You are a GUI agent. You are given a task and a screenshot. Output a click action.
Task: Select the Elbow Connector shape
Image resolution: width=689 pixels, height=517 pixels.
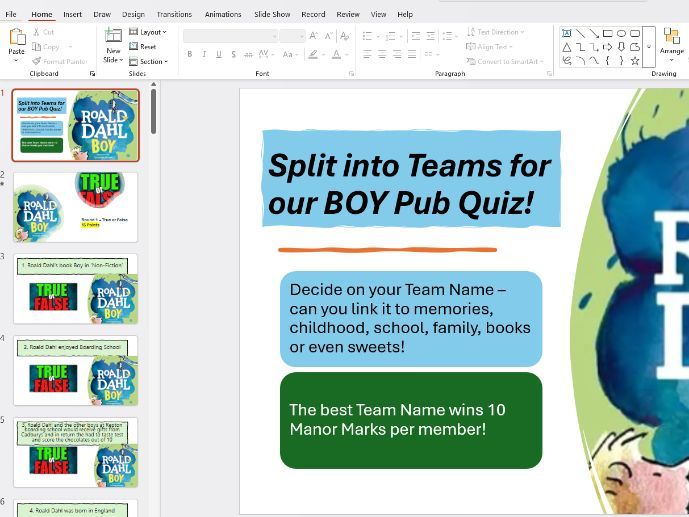pos(580,47)
